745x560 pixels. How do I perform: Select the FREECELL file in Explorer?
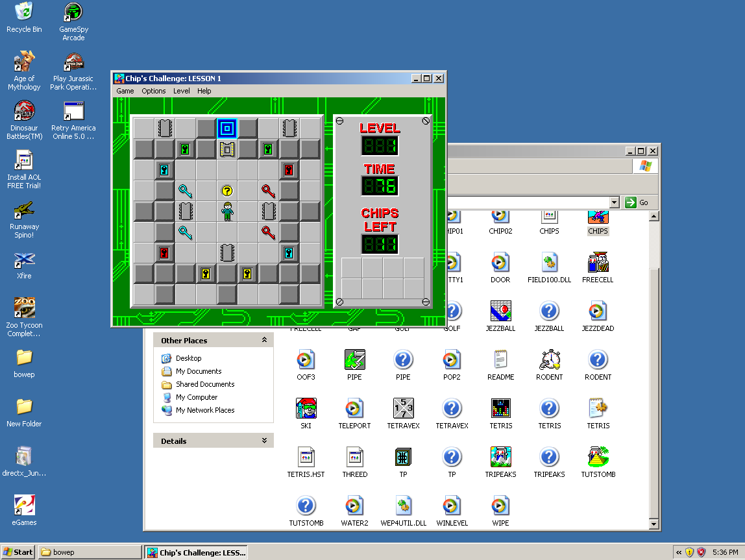point(598,268)
